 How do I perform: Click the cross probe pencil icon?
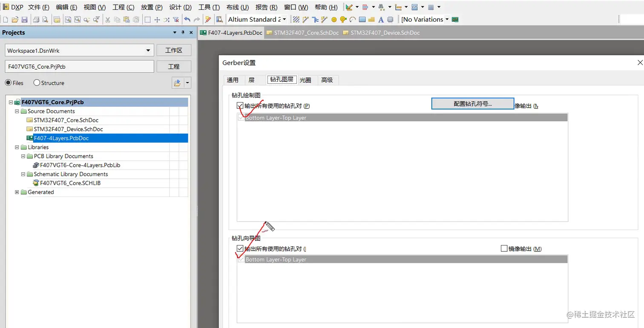208,20
